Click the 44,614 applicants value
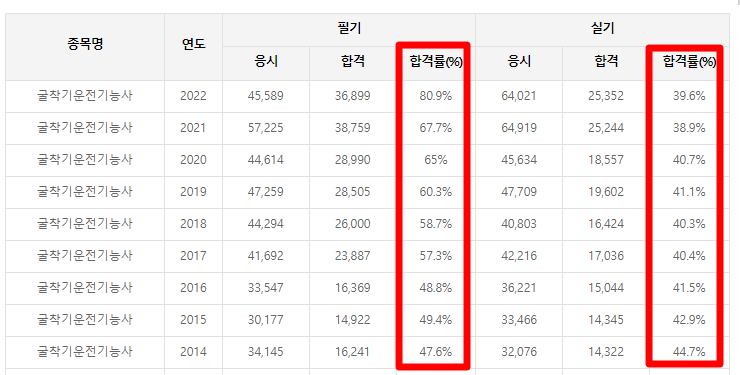This screenshot has width=740, height=375. [266, 160]
